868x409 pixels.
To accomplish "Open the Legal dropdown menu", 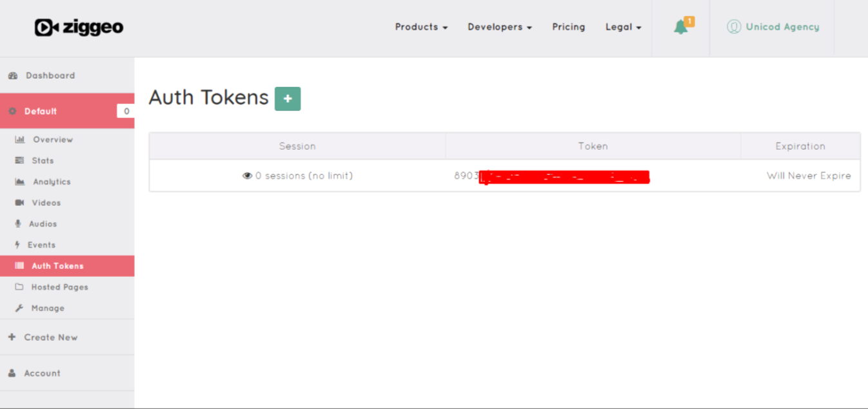I will point(623,27).
